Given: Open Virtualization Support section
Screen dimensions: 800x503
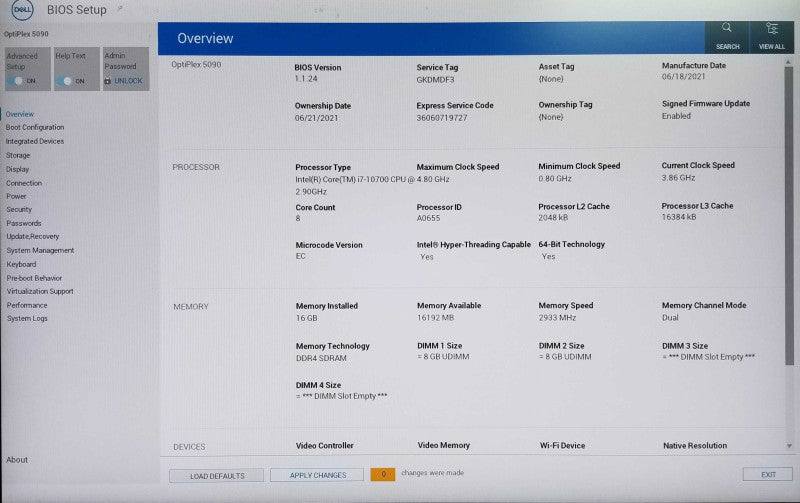Looking at the screenshot, I should 40,291.
